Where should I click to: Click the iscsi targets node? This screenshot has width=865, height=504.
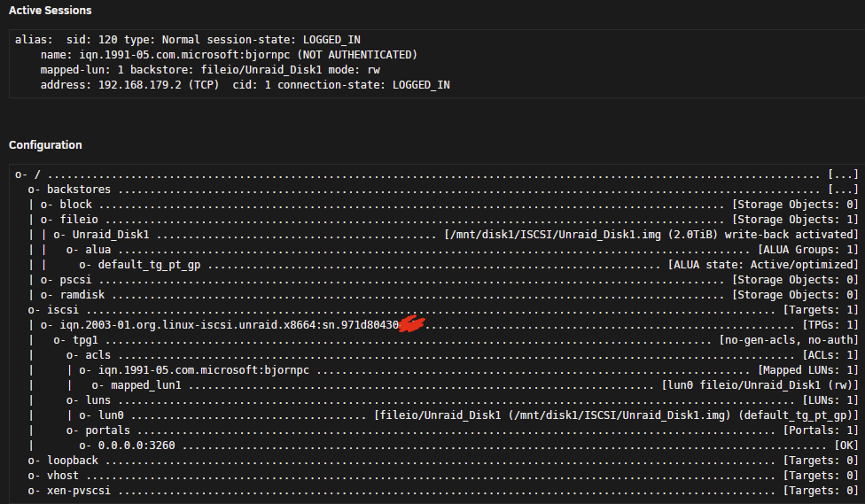pyautogui.click(x=63, y=310)
